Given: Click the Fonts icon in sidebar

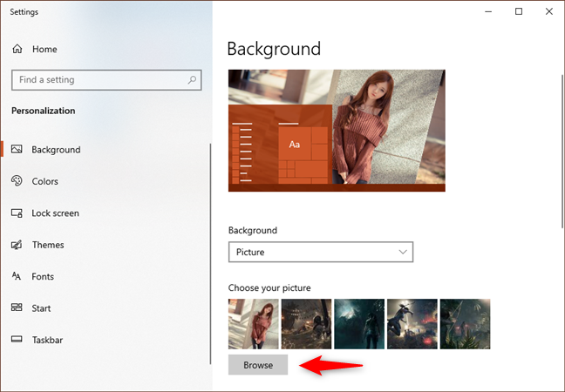Looking at the screenshot, I should [x=17, y=277].
